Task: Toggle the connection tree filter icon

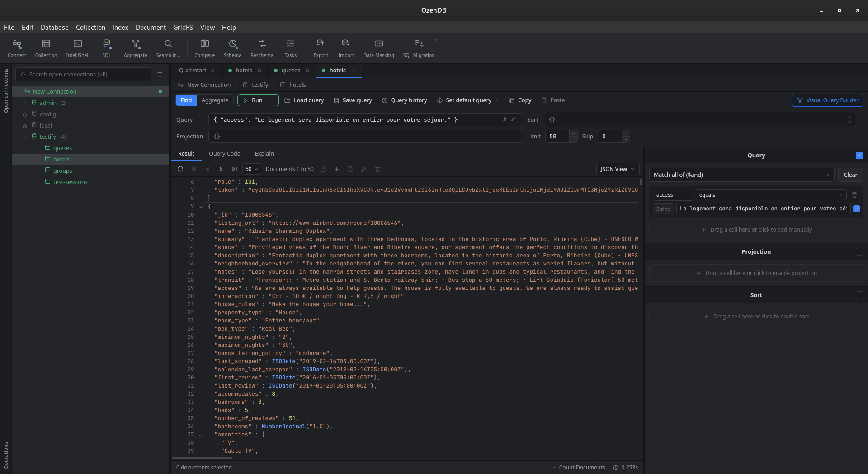Action: pyautogui.click(x=160, y=74)
